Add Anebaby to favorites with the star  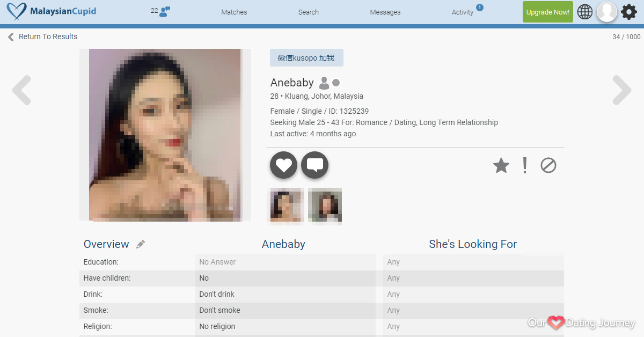pos(501,165)
